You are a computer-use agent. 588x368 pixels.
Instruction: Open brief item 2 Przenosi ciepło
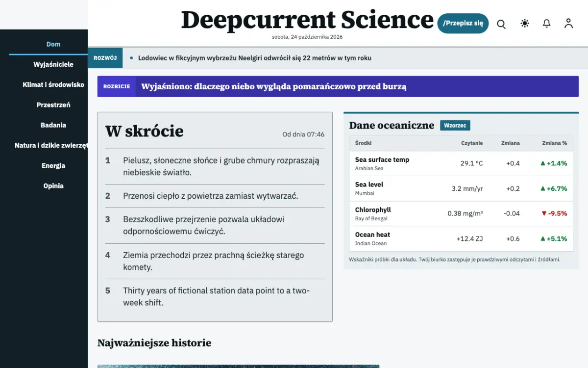pyautogui.click(x=215, y=196)
